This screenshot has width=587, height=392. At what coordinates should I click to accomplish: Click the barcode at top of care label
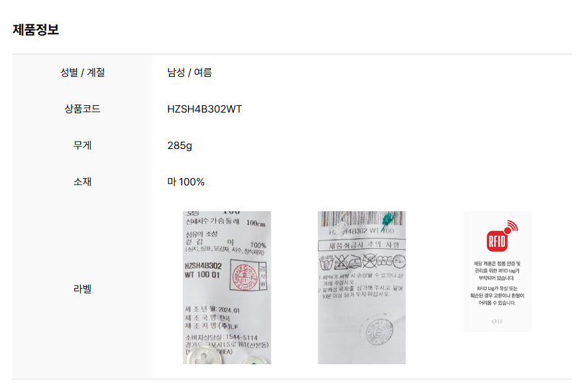point(362,219)
